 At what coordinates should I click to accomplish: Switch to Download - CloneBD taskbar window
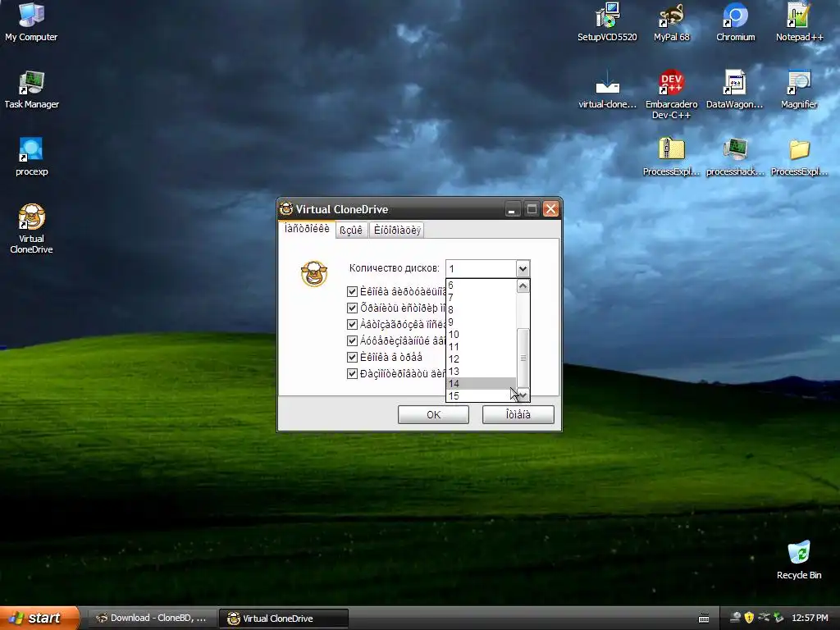coord(152,619)
